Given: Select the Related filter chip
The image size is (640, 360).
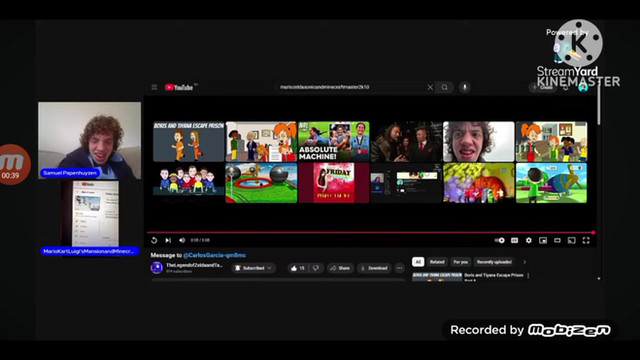Looking at the screenshot, I should [437, 262].
